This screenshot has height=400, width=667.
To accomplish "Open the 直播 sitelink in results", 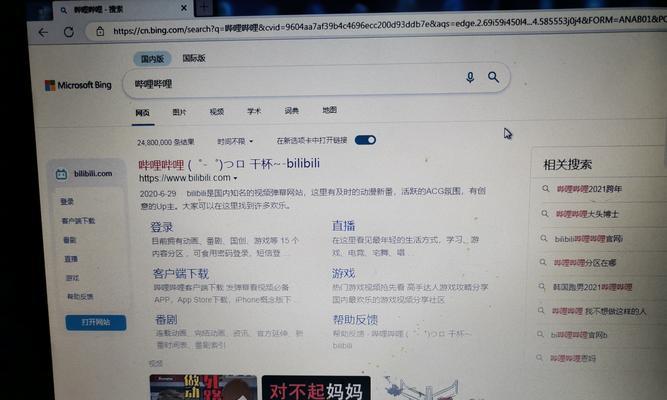I will click(x=343, y=226).
